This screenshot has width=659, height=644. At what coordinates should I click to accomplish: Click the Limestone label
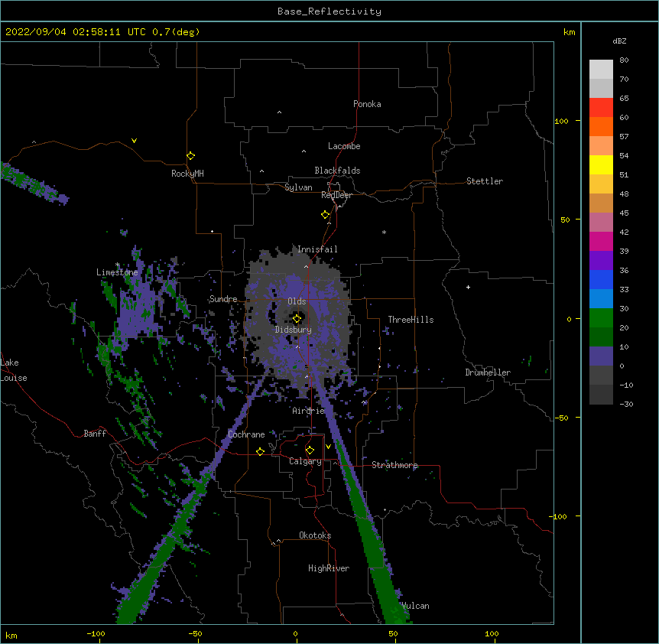[x=117, y=272]
